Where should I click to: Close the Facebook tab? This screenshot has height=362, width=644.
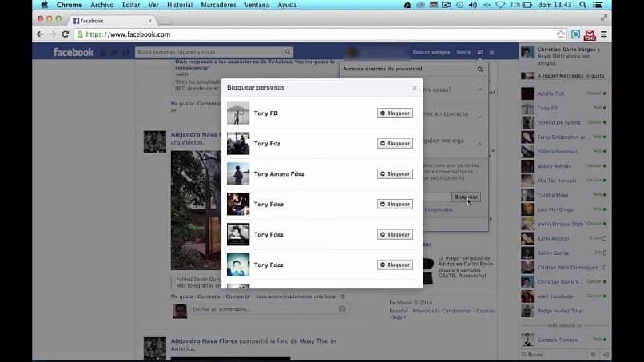(x=149, y=21)
